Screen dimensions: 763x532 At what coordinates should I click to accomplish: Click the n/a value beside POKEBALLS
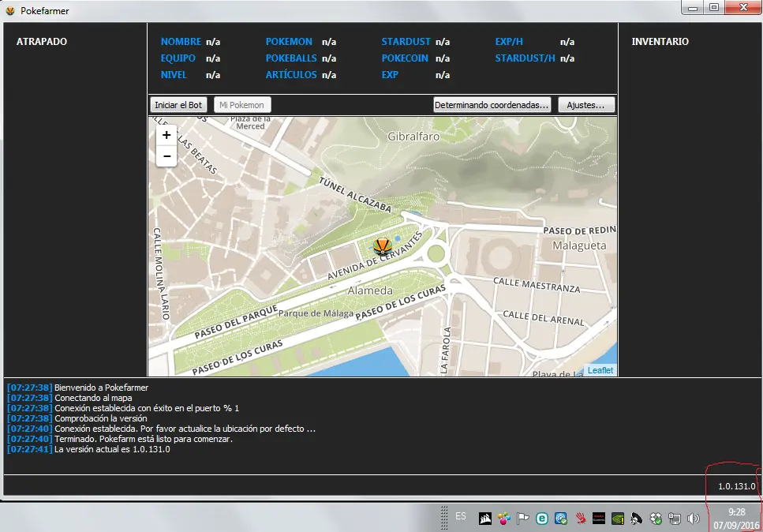pyautogui.click(x=329, y=58)
